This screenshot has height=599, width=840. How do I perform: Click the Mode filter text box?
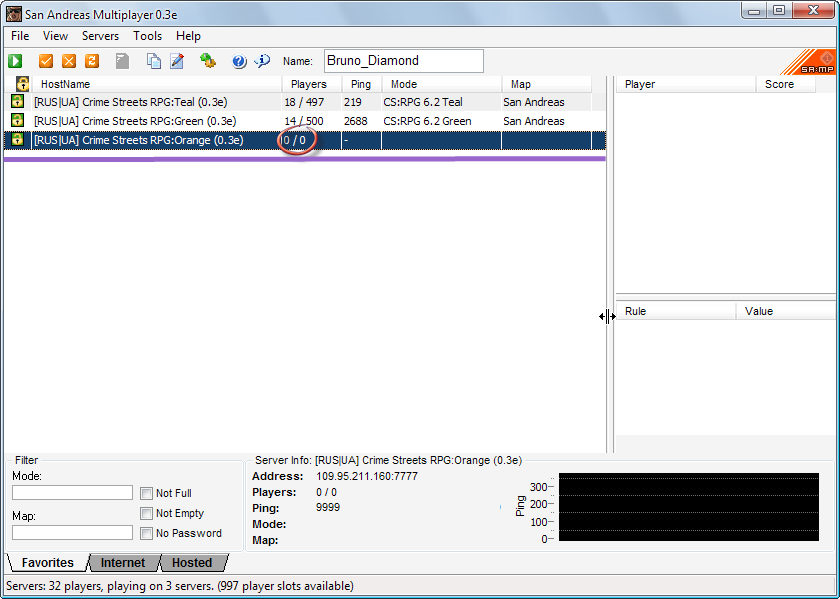(72, 492)
